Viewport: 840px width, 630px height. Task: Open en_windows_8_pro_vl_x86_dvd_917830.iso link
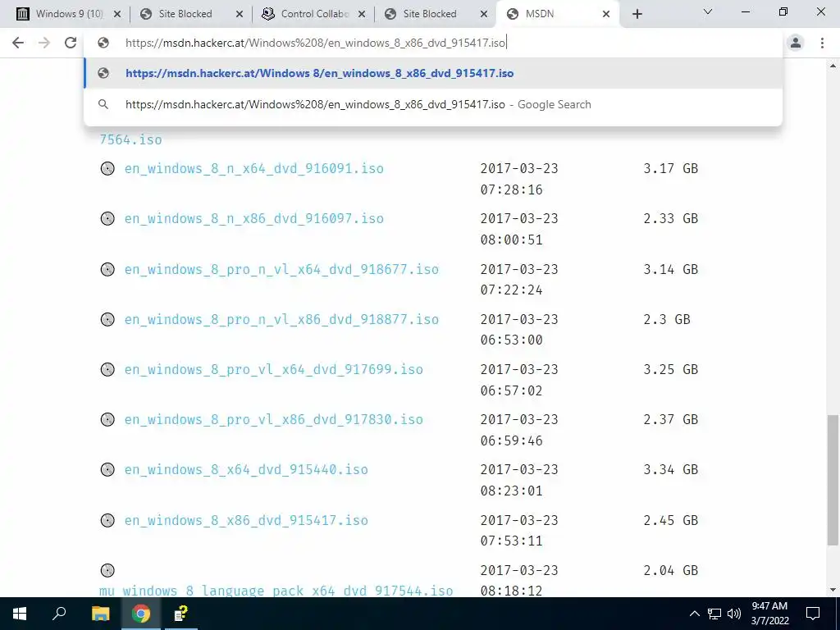[274, 419]
